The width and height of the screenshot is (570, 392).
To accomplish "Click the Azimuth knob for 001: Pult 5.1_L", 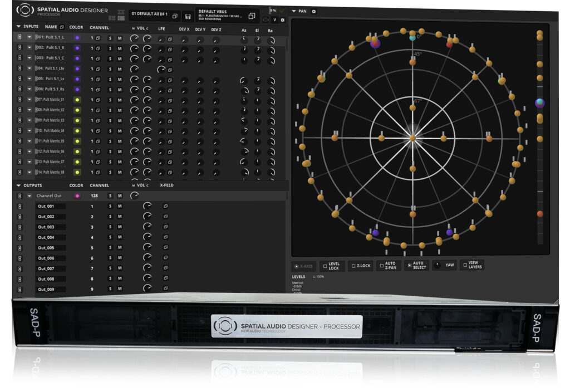I will [x=244, y=40].
